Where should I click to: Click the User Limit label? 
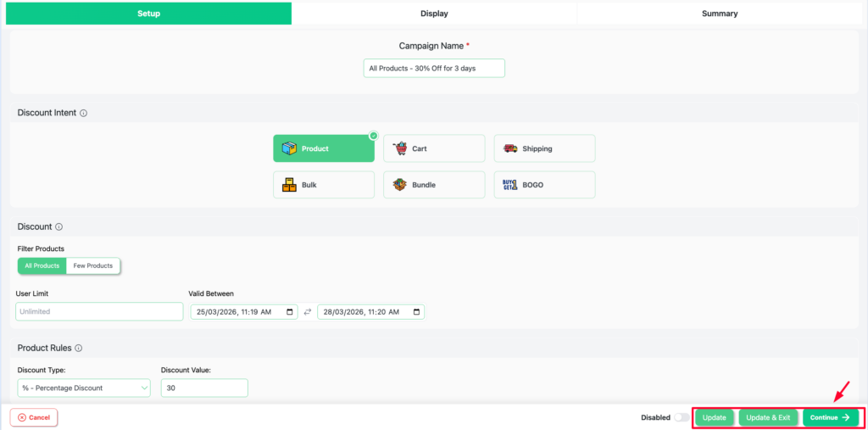32,293
